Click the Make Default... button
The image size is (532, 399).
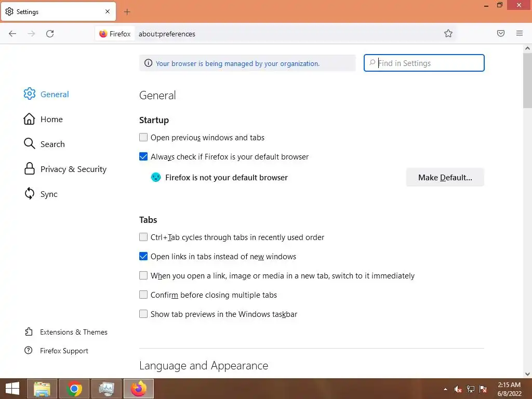pyautogui.click(x=445, y=178)
